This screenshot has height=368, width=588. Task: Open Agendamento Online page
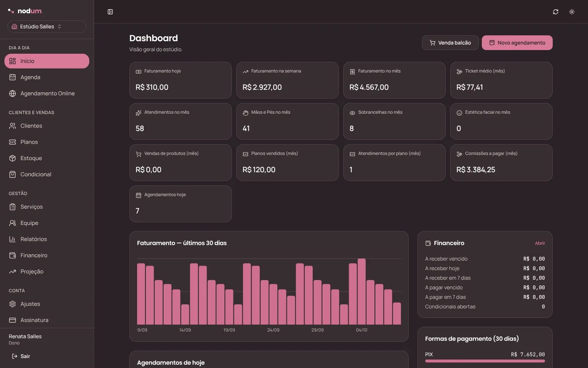click(47, 93)
